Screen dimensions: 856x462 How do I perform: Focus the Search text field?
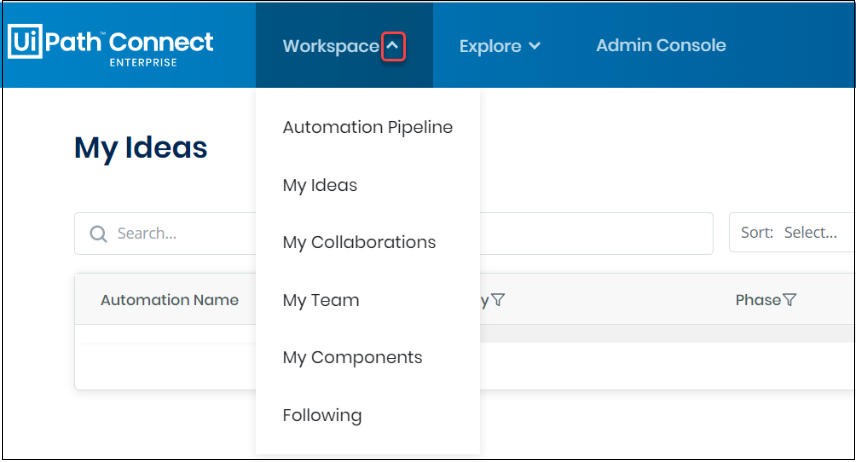(180, 233)
